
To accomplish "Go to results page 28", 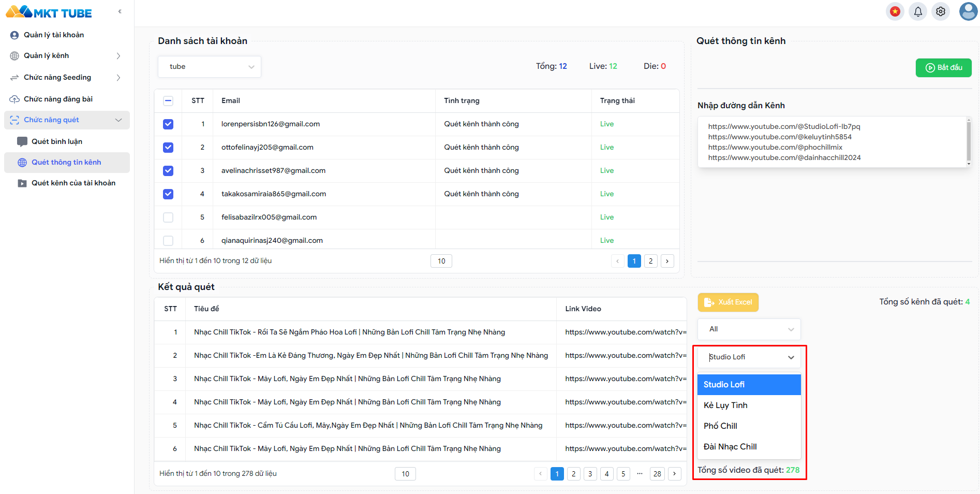I will click(x=657, y=474).
